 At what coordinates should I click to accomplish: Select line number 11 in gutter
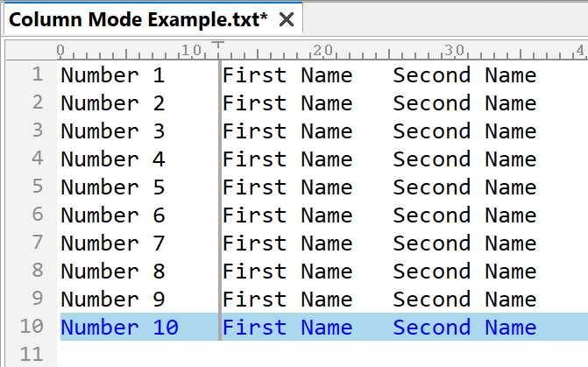point(32,354)
